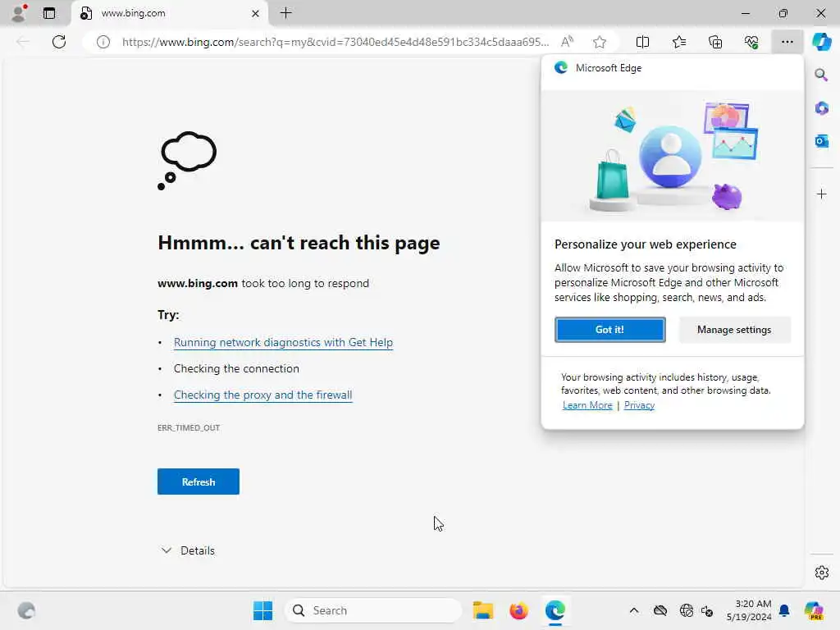Toggle Read aloud icon in address bar

[568, 42]
